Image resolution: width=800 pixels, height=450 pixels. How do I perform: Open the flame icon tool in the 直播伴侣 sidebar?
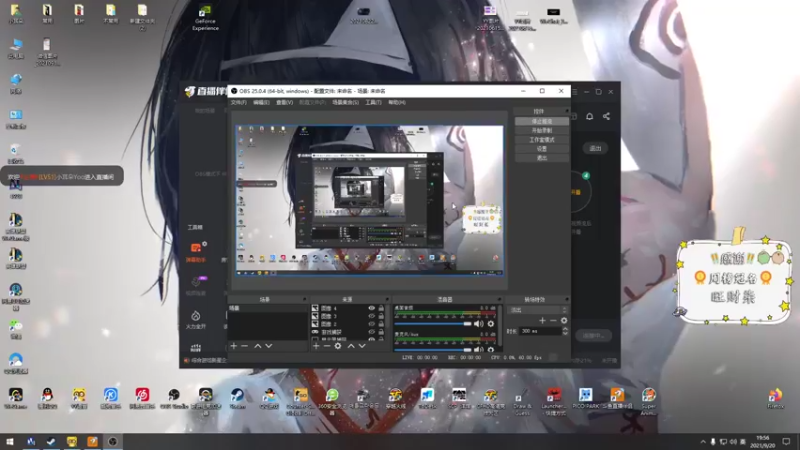[x=195, y=320]
